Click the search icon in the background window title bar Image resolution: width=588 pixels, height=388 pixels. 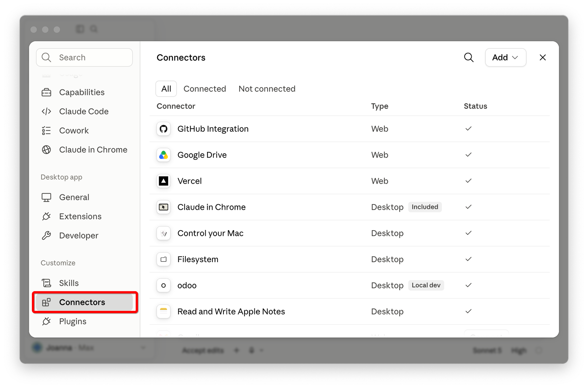click(x=94, y=29)
